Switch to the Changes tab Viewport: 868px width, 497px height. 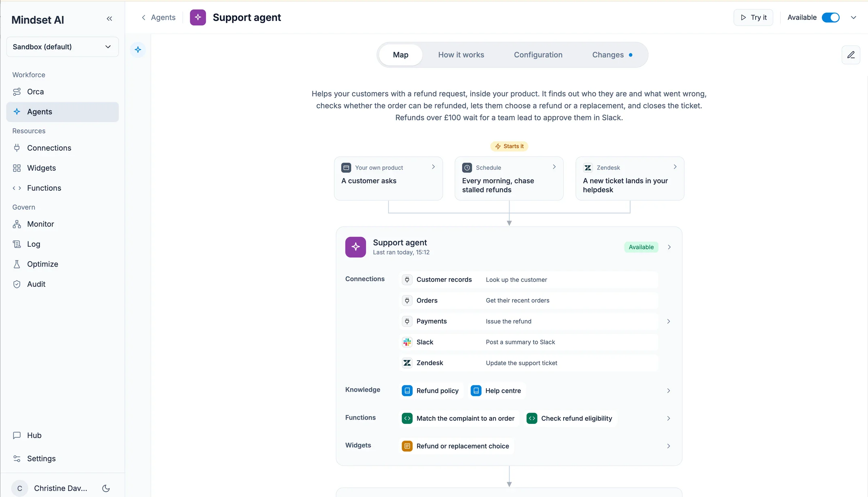[x=612, y=55]
